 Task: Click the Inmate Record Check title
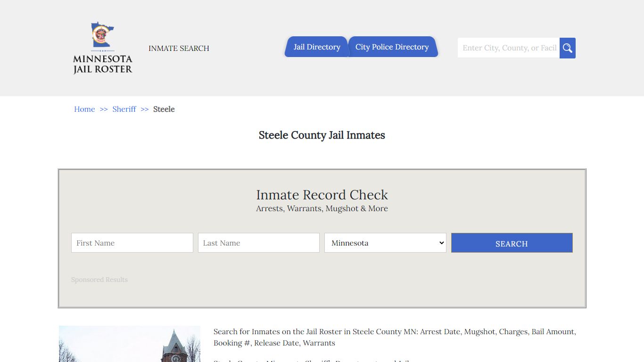(x=322, y=195)
